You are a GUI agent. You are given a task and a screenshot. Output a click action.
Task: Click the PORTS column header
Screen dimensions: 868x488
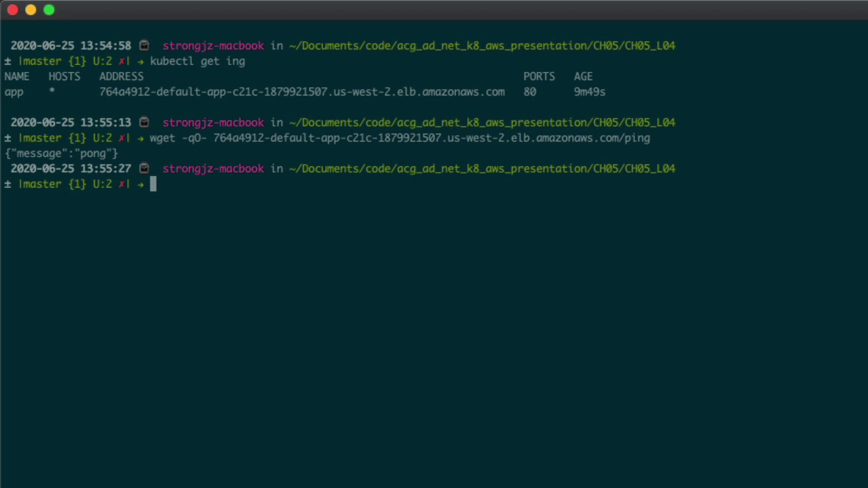click(539, 77)
